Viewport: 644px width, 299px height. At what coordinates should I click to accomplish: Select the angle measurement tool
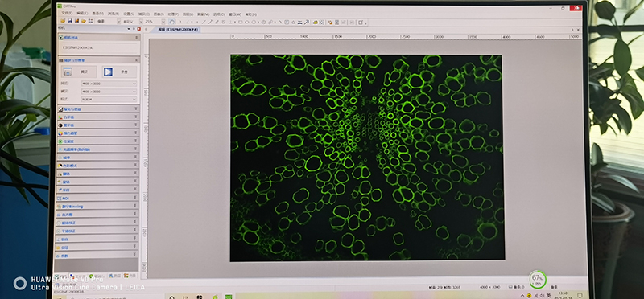click(x=188, y=22)
